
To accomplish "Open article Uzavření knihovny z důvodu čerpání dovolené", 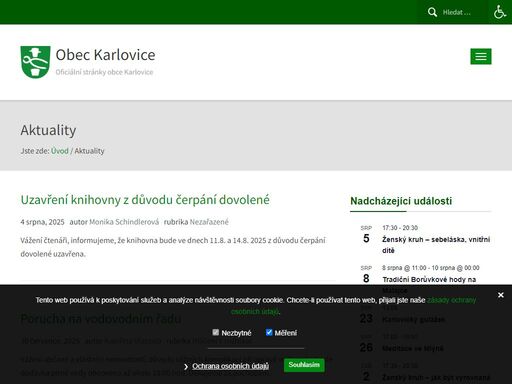I will (x=145, y=200).
